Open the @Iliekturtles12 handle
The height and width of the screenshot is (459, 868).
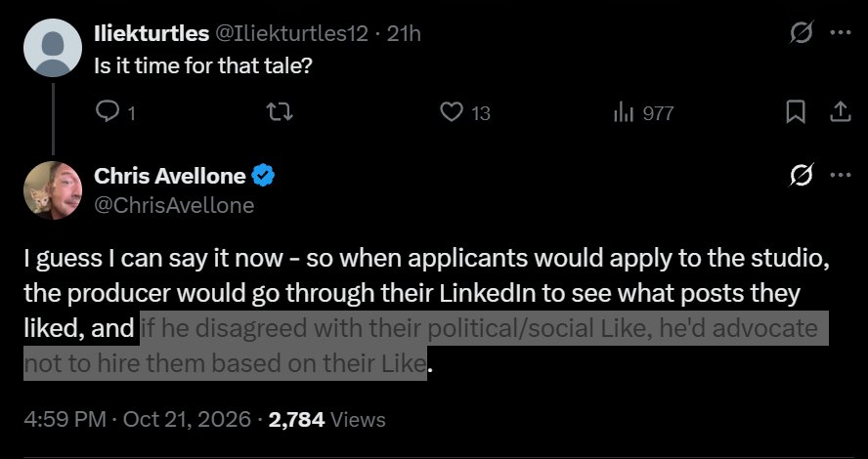290,34
